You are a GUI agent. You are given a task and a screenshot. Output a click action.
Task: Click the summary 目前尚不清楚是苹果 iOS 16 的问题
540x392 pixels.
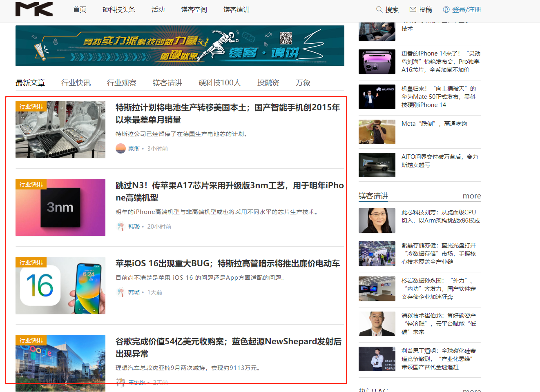[200, 278]
